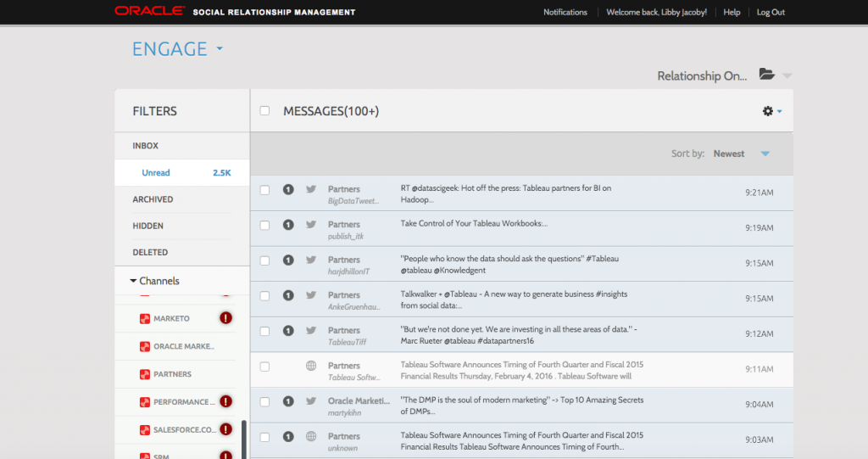
Task: Open the 'Take Control of Your Tableau Workbooks' message
Action: click(474, 224)
